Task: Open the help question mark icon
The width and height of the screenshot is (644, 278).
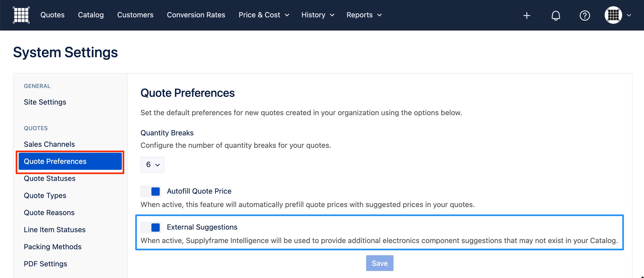Action: pyautogui.click(x=585, y=16)
